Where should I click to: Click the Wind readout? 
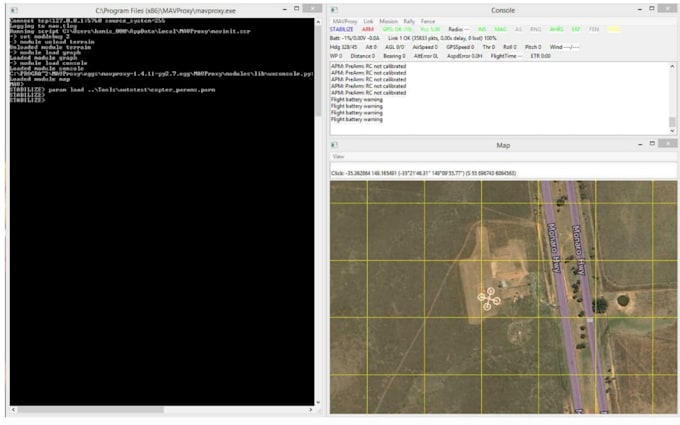click(x=564, y=47)
